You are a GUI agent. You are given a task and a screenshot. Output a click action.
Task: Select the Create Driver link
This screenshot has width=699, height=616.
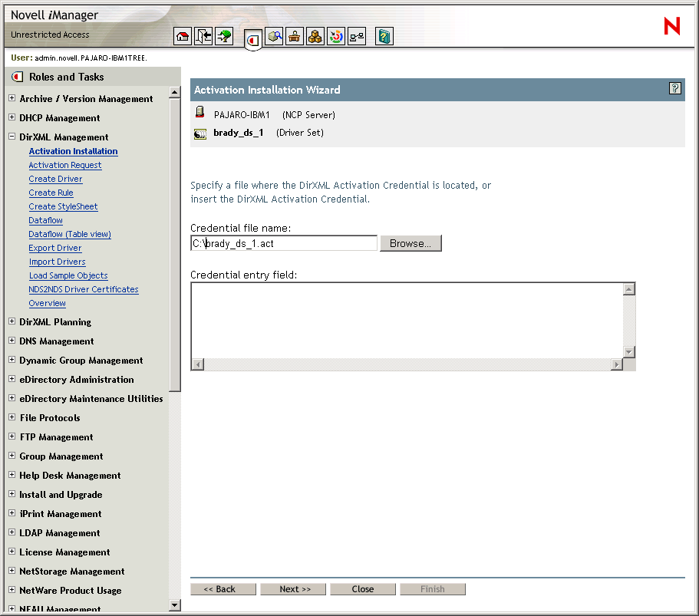[55, 179]
